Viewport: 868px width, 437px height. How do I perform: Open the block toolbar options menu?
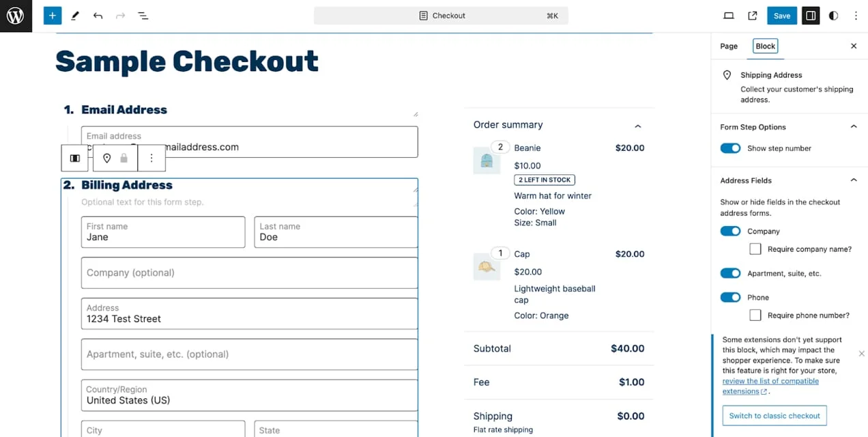click(151, 158)
